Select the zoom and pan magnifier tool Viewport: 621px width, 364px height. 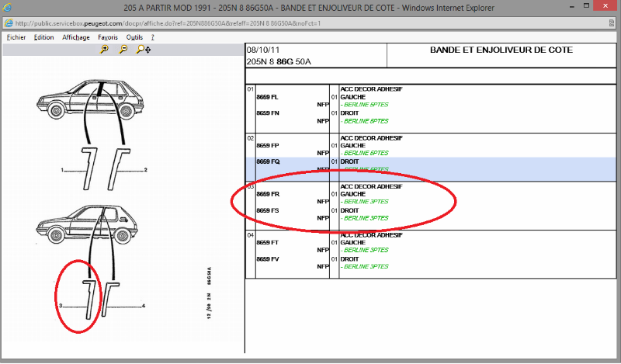coord(144,50)
